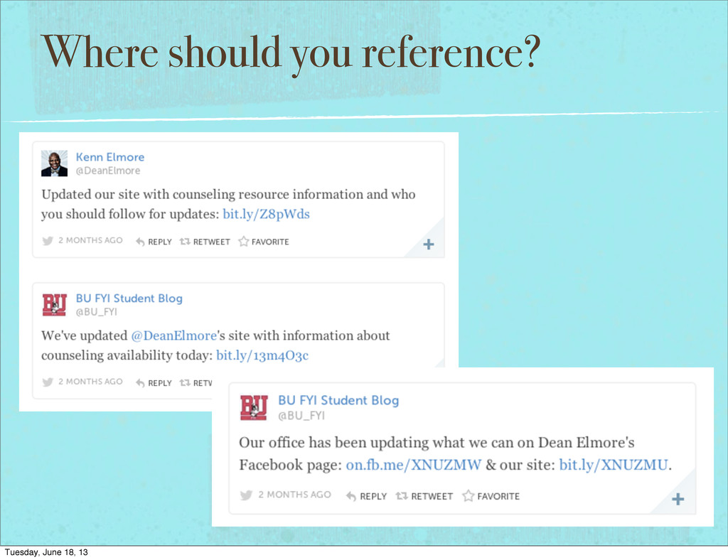Click the @BU_FYI handle in the counseling availability tweet

(96, 312)
